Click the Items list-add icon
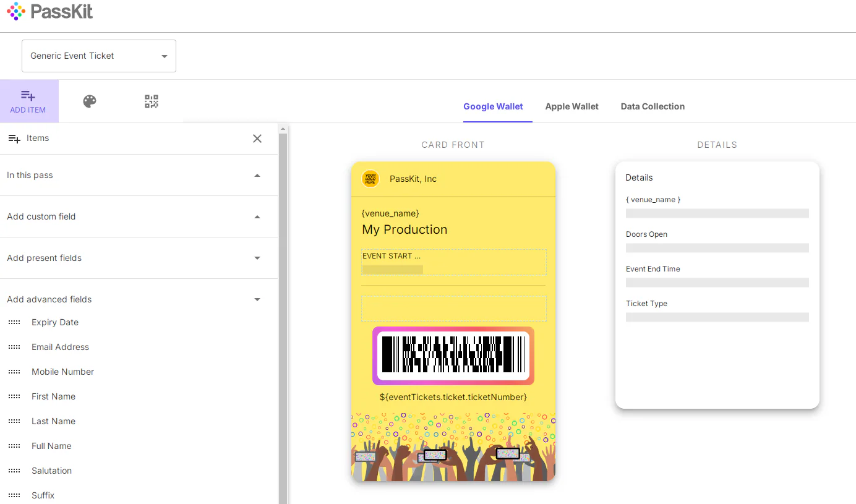856x504 pixels. click(x=14, y=139)
